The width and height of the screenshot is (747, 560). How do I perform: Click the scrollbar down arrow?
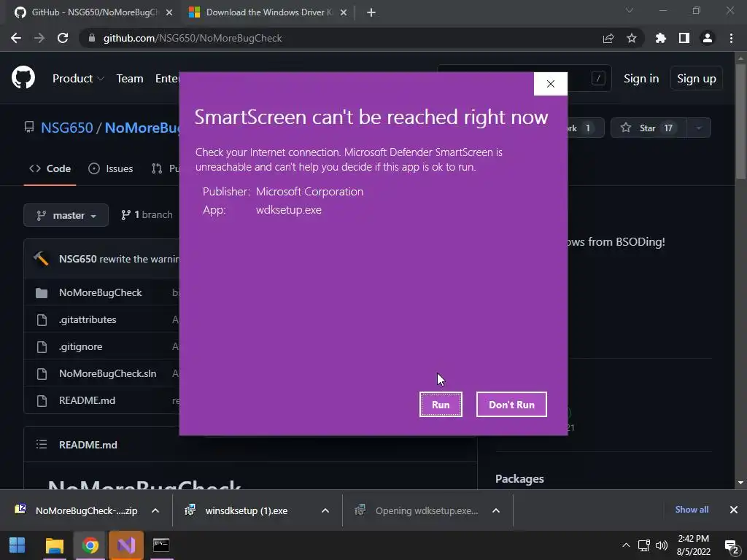(x=741, y=483)
